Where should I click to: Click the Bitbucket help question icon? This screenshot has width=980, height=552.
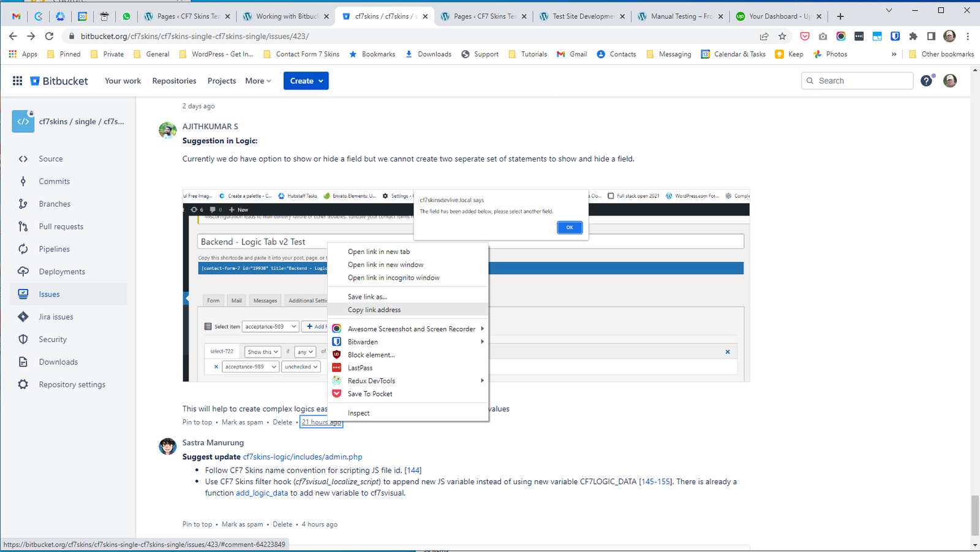click(x=926, y=81)
